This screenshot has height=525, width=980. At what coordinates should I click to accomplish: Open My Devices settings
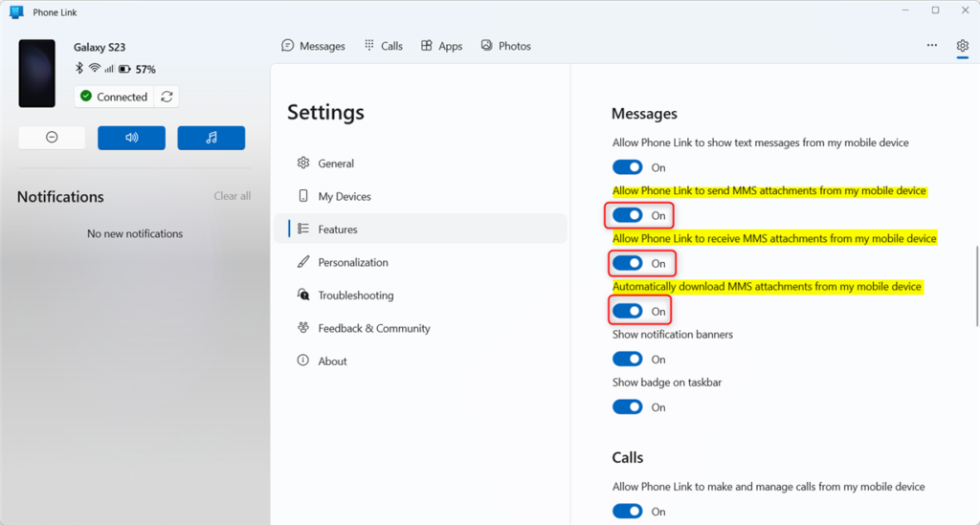coord(421,196)
